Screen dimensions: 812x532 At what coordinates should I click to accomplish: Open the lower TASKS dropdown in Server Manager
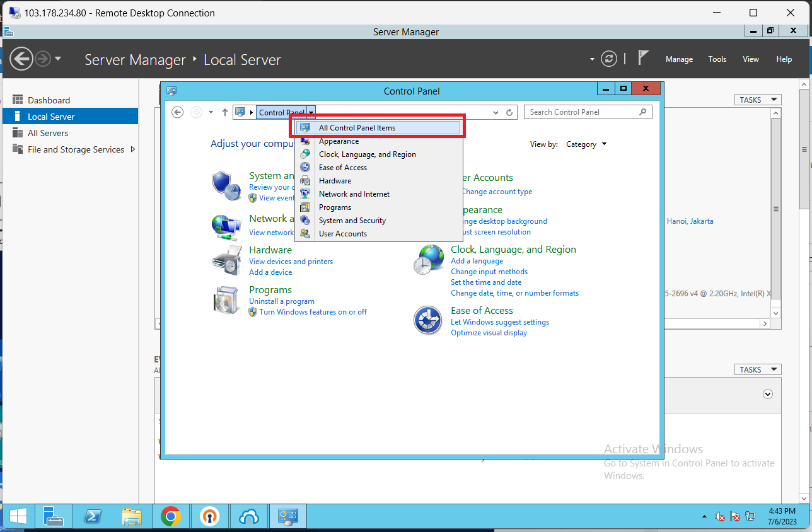click(758, 369)
